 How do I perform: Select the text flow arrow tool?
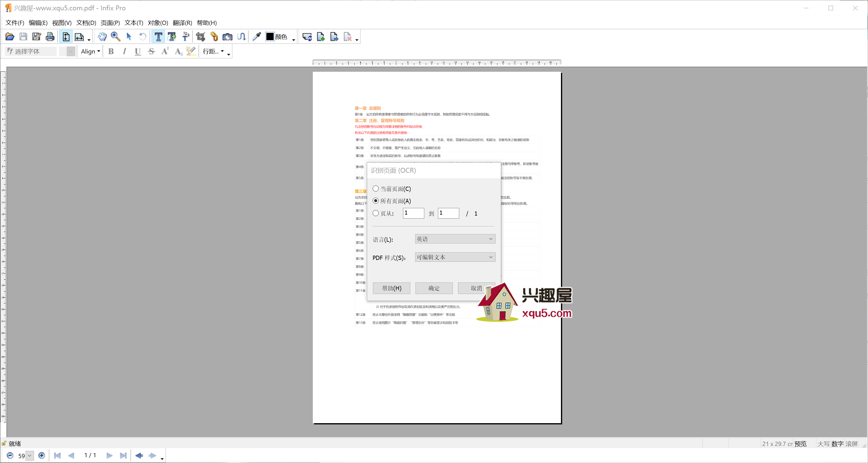[x=241, y=37]
